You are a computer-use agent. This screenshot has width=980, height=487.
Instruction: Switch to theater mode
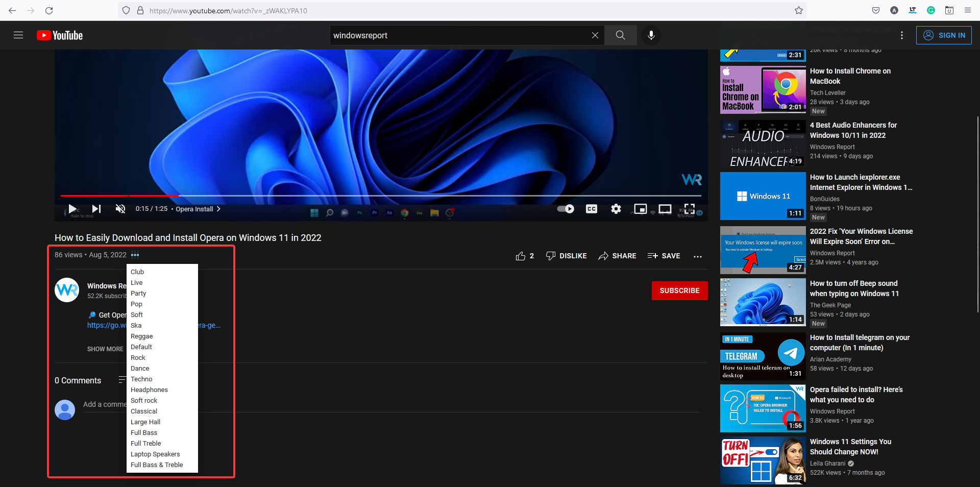click(x=665, y=209)
